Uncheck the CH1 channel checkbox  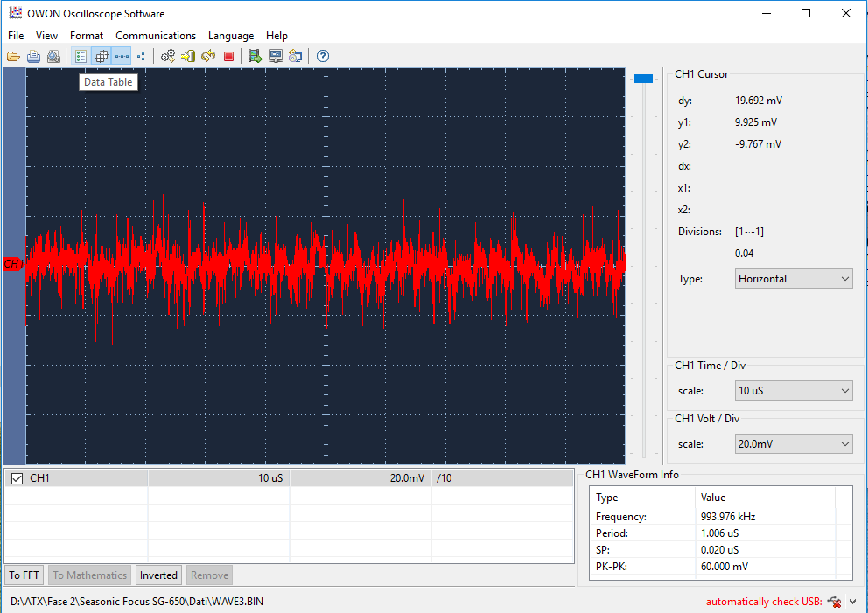pyautogui.click(x=17, y=478)
